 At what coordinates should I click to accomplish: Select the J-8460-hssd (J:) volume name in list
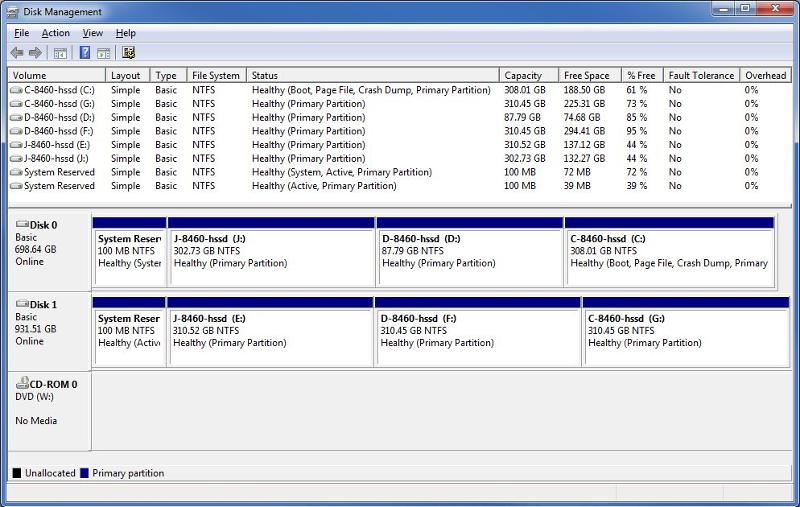[x=56, y=159]
